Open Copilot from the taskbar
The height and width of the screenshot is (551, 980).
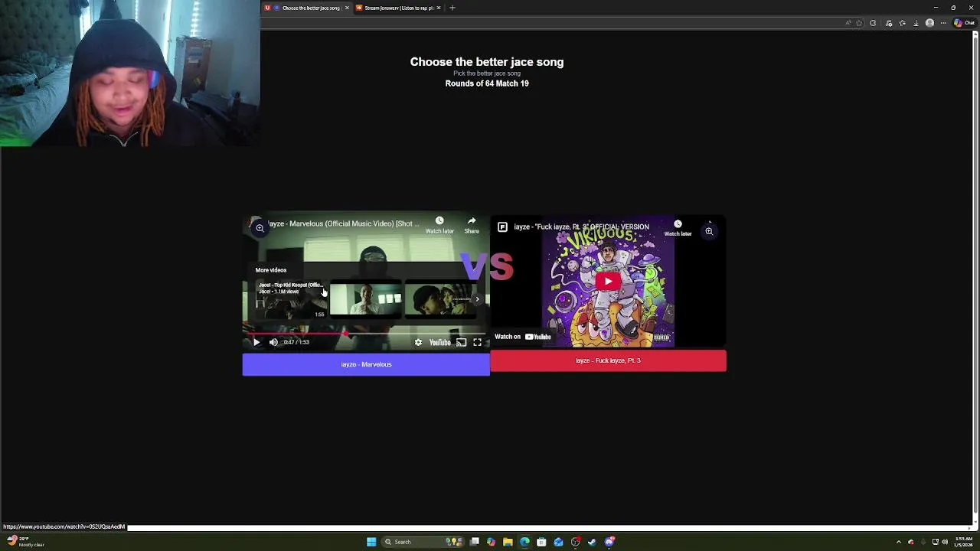(491, 542)
